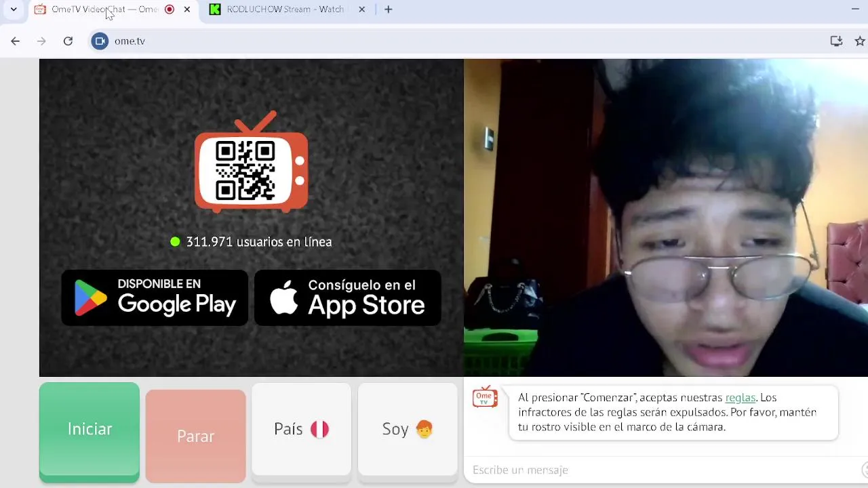The height and width of the screenshot is (488, 868).
Task: Open a new browser tab
Action: click(x=389, y=9)
